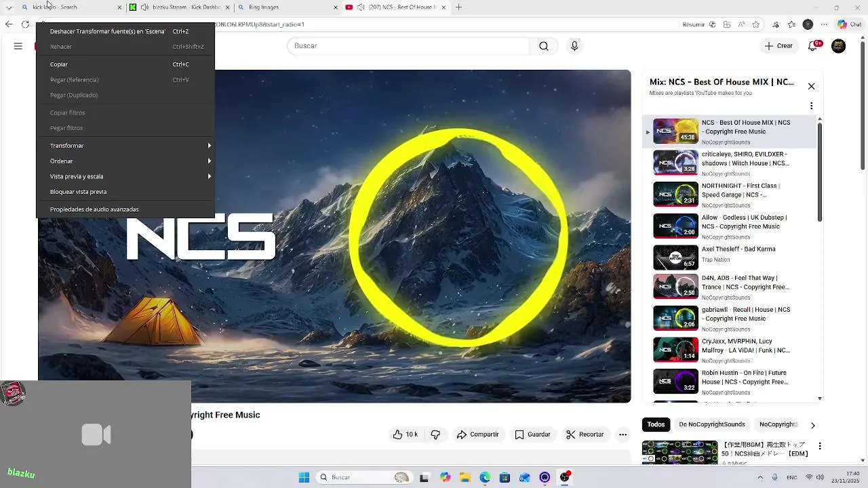Click Guardar button under video

[532, 434]
